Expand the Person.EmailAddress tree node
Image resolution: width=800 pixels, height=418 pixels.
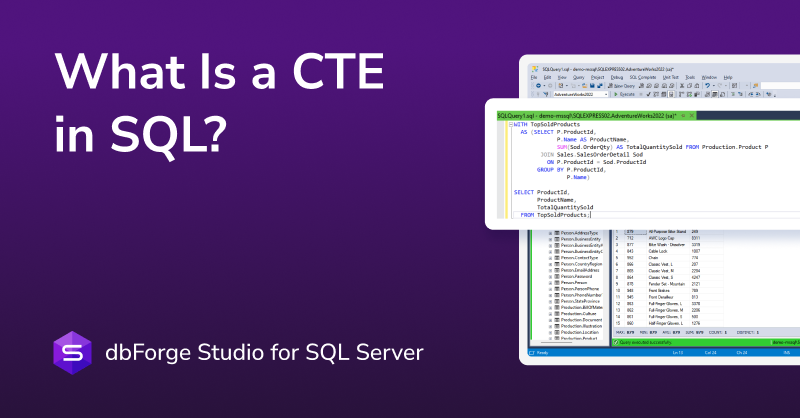pyautogui.click(x=551, y=270)
